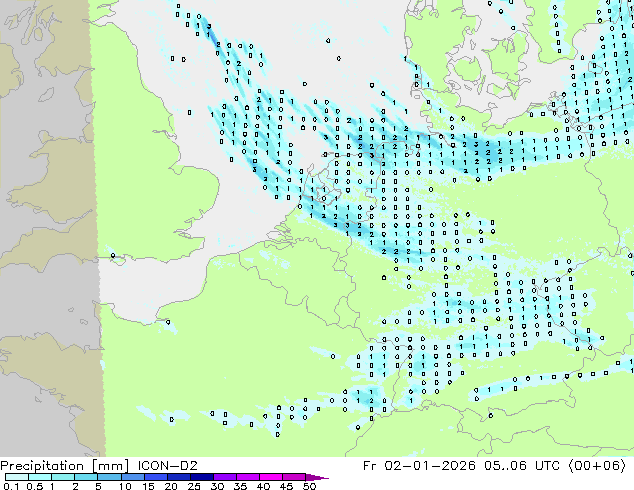This screenshot has height=490, width=634.
Task: Click the '25' legend value label
Action: pos(194,486)
